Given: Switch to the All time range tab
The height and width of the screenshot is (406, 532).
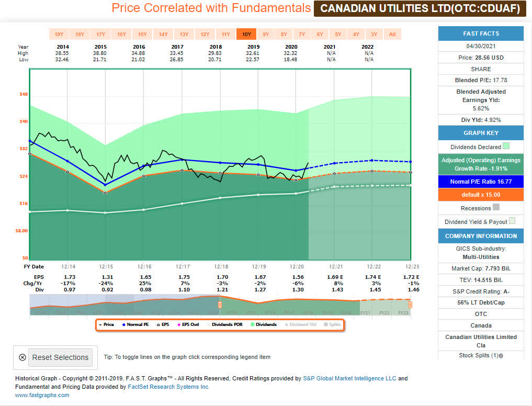Looking at the screenshot, I should (x=392, y=33).
